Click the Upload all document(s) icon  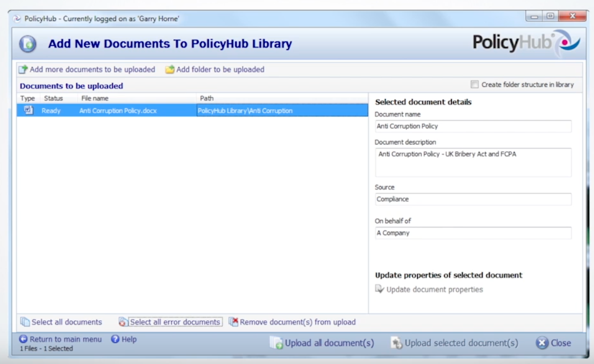(x=277, y=342)
